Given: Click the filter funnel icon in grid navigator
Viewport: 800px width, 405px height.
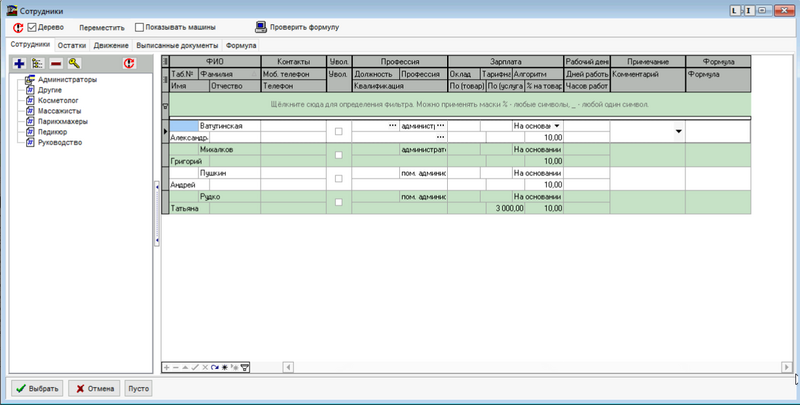Looking at the screenshot, I should [245, 367].
